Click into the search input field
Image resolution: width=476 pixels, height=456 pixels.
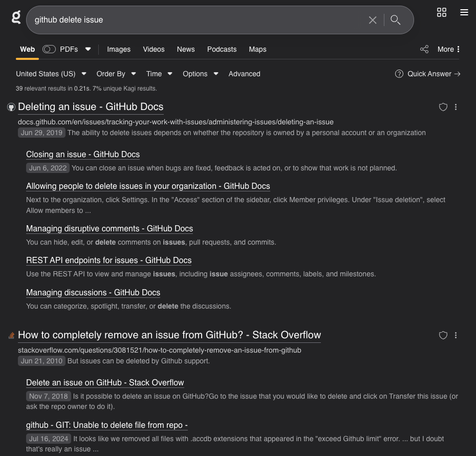pos(194,20)
